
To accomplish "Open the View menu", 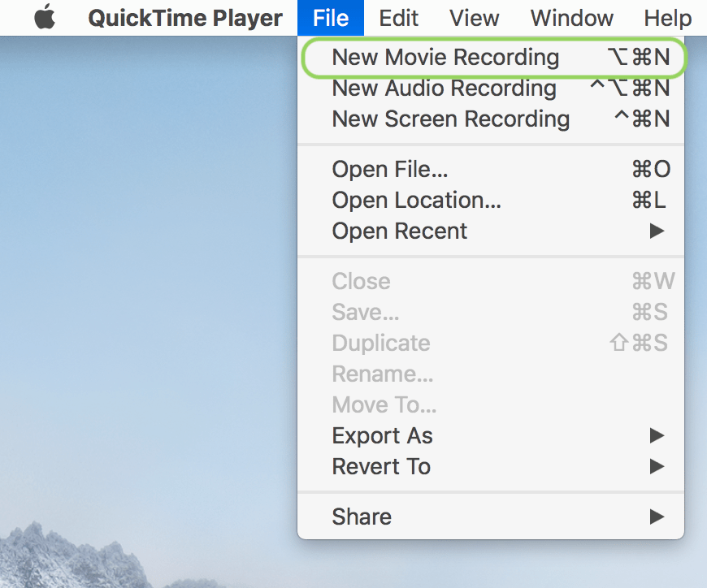I will coord(474,18).
